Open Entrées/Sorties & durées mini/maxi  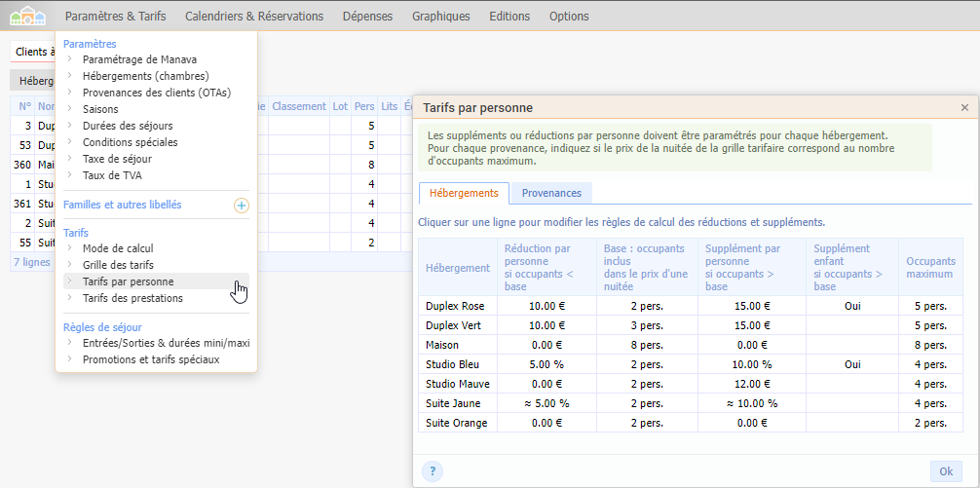pos(166,343)
